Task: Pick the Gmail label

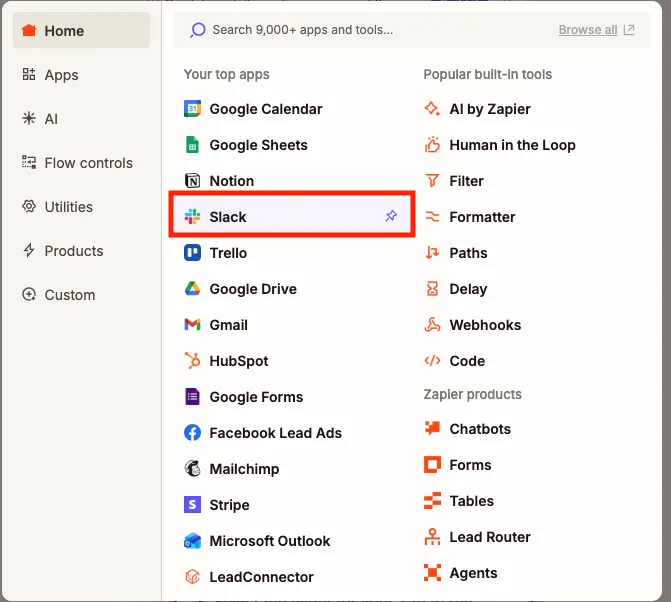Action: click(229, 324)
